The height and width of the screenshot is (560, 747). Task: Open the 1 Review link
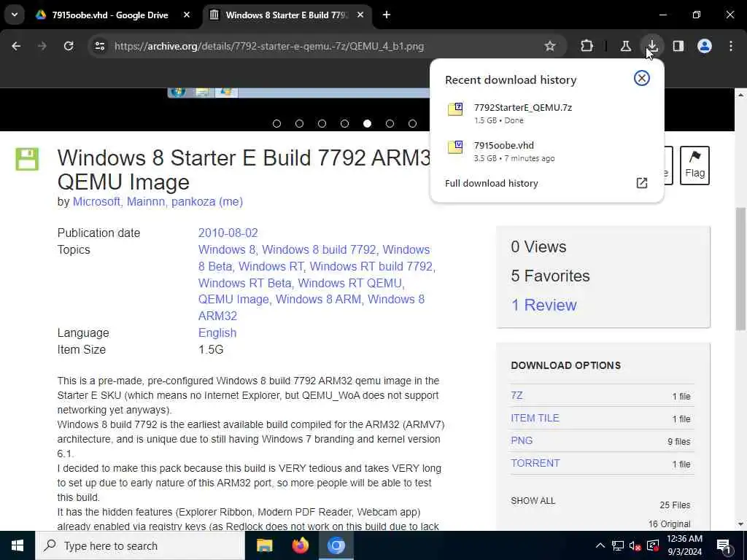click(x=543, y=306)
